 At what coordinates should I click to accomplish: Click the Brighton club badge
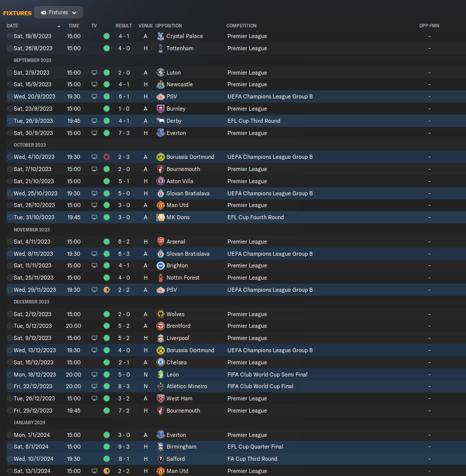160,265
